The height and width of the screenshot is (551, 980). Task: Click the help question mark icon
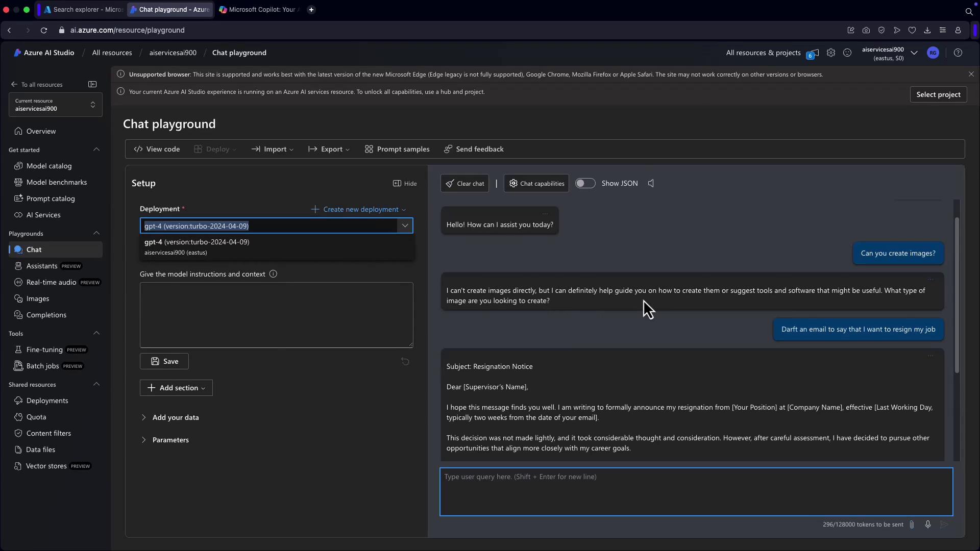coord(958,53)
